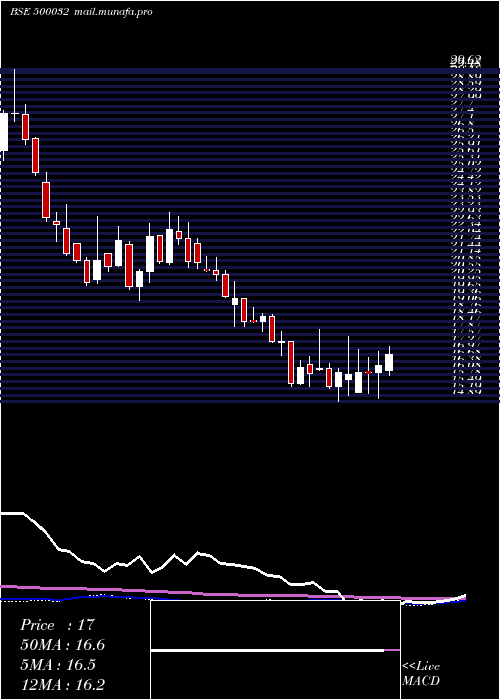Viewport: 500px width, 700px height.
Task: Select the '50MA : 16.6' value
Action: click(63, 645)
